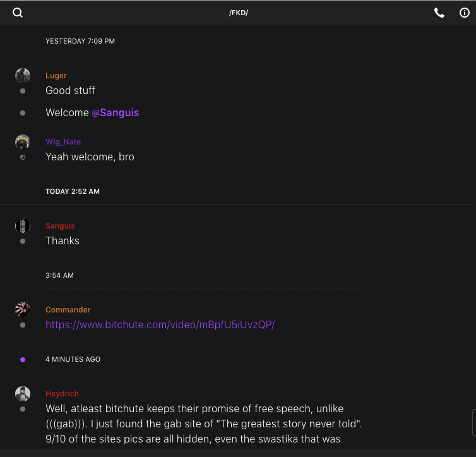Select the Wig_Nate sender name
Viewport: 476px width, 457px height.
coord(63,142)
